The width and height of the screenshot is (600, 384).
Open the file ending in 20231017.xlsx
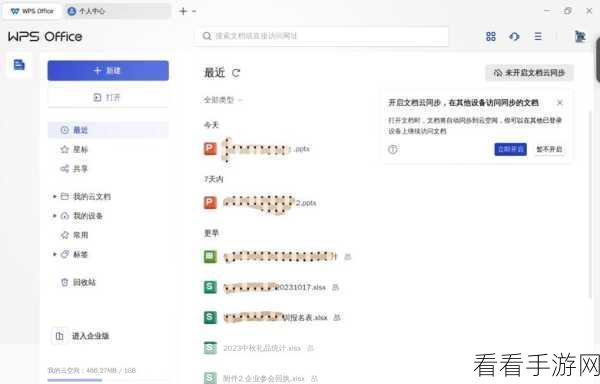(275, 287)
